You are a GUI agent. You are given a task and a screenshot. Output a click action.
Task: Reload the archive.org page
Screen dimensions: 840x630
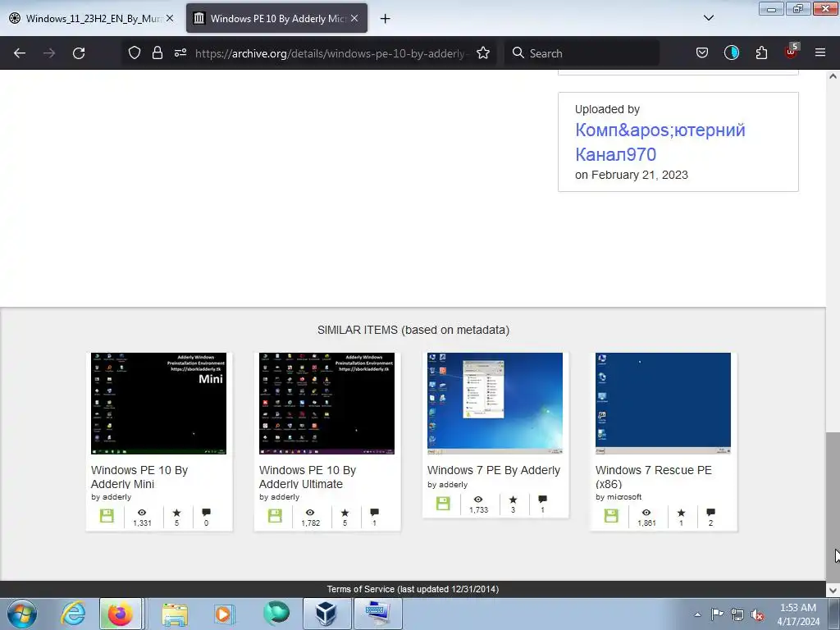[x=79, y=53]
